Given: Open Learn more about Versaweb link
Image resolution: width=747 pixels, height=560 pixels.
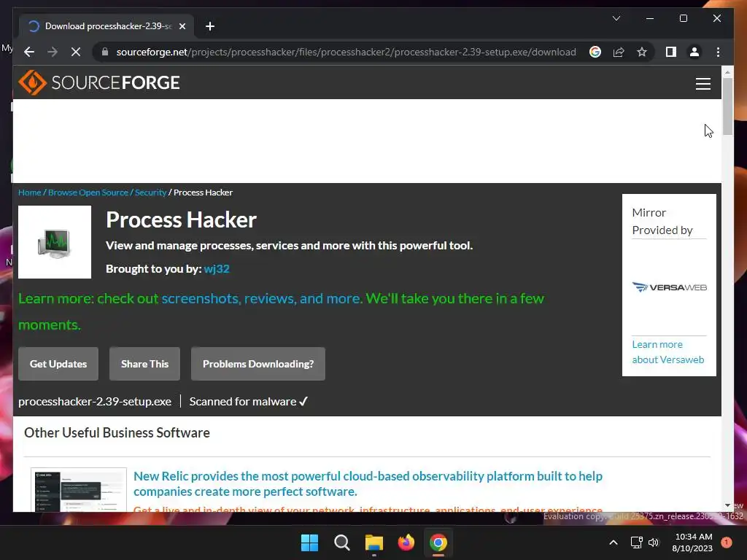Looking at the screenshot, I should click(668, 352).
